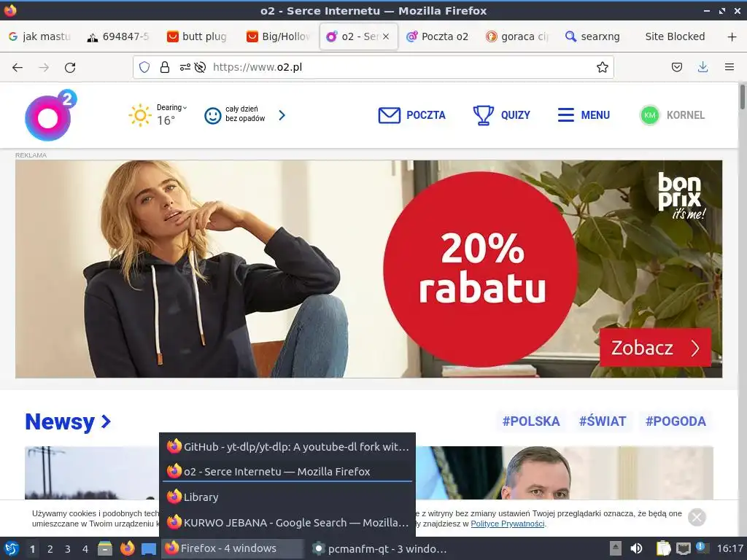The height and width of the screenshot is (560, 747).
Task: Switch to the searxng tab
Action: (x=593, y=36)
